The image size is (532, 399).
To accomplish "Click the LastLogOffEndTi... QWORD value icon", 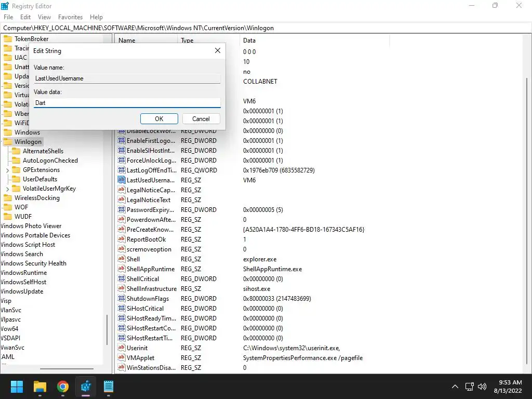I will click(122, 170).
